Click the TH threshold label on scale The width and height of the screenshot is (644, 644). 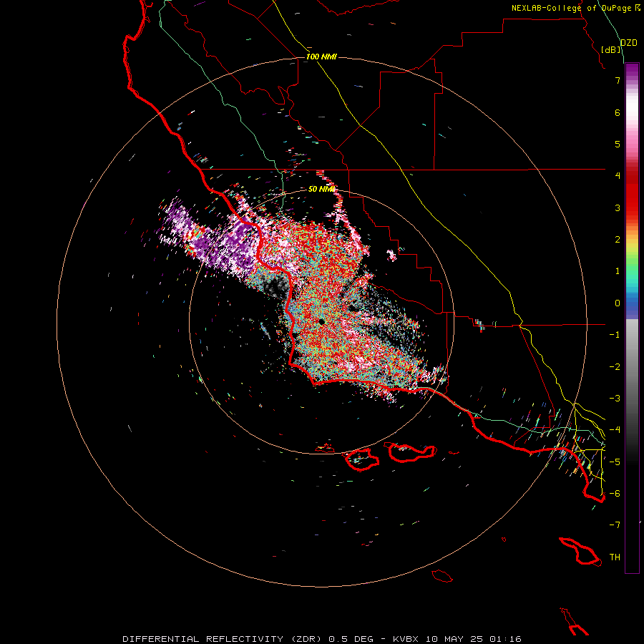click(x=615, y=557)
